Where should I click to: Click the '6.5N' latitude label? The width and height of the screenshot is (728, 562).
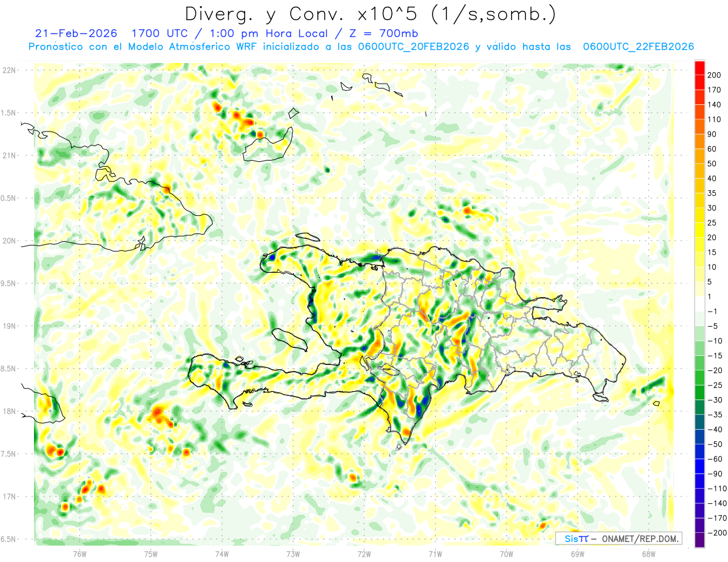8,540
